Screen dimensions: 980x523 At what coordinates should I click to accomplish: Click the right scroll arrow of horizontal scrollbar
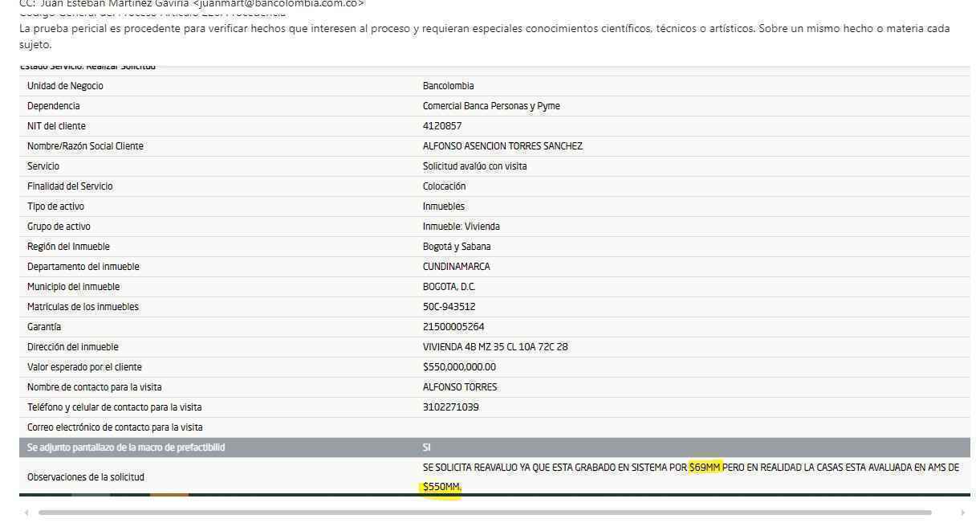click(962, 513)
